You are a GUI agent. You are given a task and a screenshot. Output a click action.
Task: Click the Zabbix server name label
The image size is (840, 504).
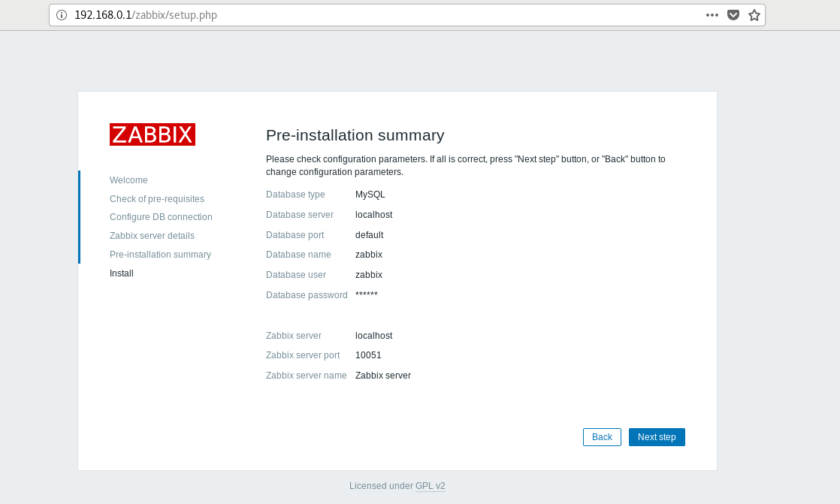306,376
